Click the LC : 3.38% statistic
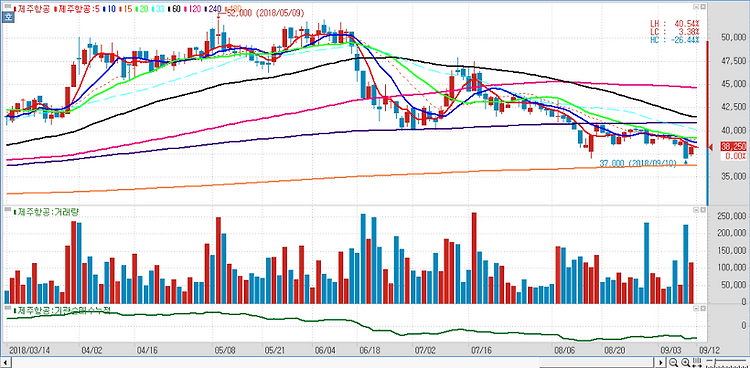750x368 pixels. coord(674,32)
